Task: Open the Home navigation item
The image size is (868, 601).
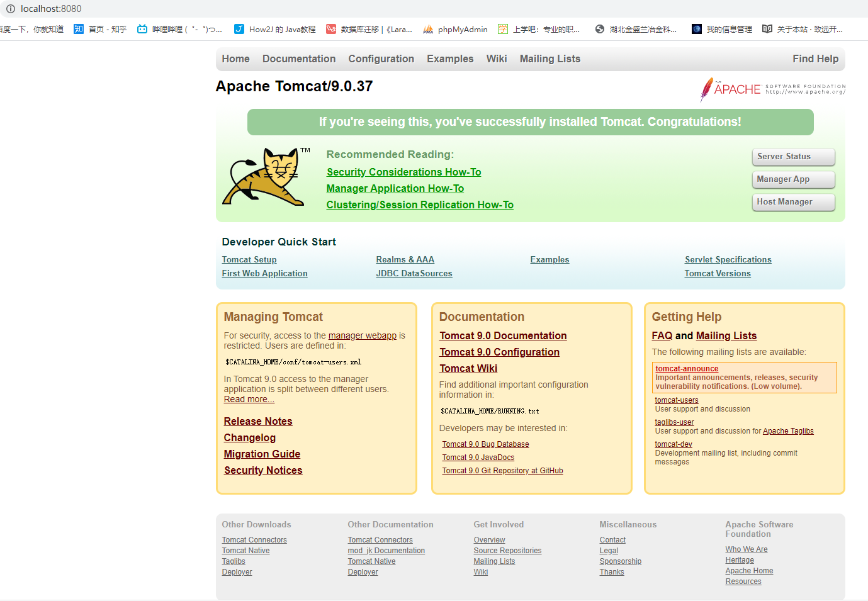Action: click(235, 59)
